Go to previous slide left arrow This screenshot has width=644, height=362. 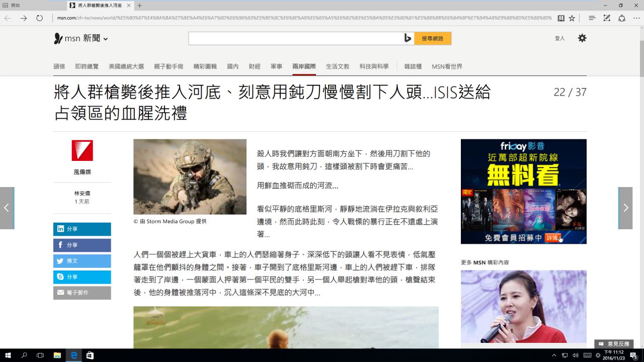tap(7, 208)
